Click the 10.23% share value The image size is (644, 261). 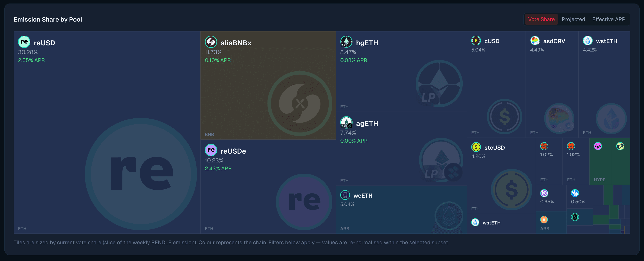point(214,160)
